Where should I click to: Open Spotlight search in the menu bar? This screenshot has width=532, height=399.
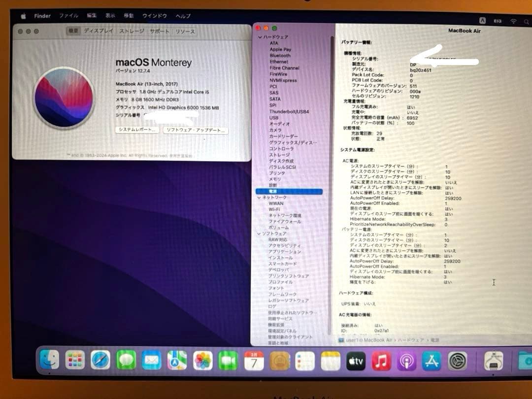tap(527, 22)
